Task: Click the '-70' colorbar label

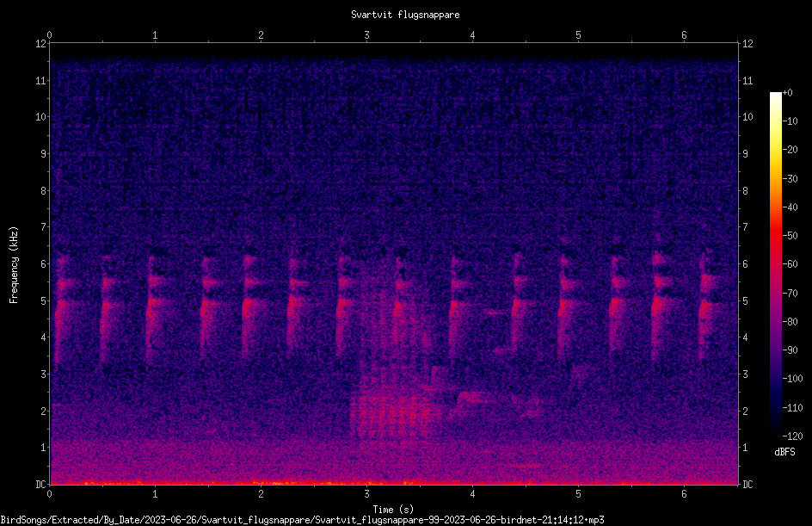Action: (790, 294)
